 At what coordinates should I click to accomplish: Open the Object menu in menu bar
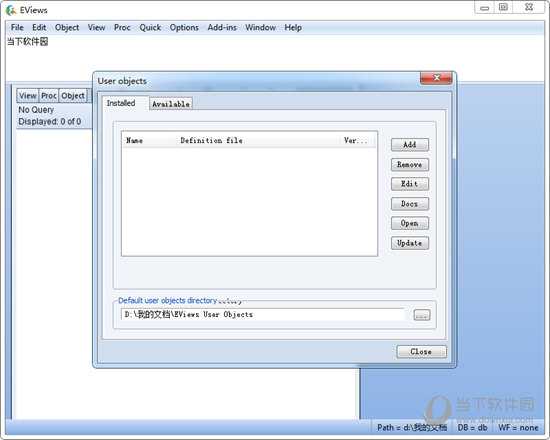[67, 27]
